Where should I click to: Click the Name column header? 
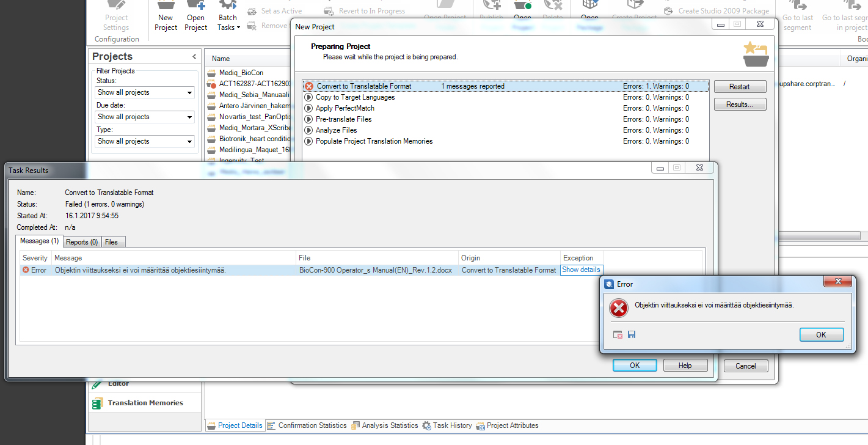click(221, 59)
